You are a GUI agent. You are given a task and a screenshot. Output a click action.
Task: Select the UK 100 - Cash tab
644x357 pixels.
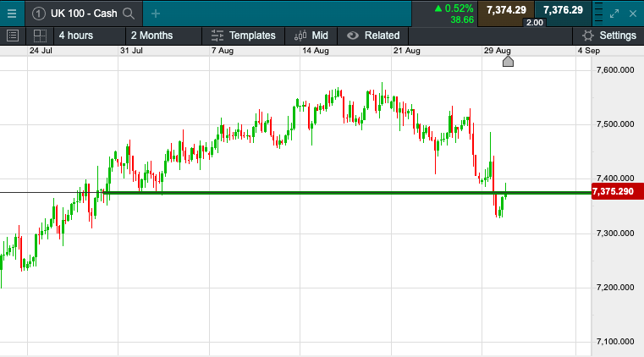pyautogui.click(x=81, y=13)
